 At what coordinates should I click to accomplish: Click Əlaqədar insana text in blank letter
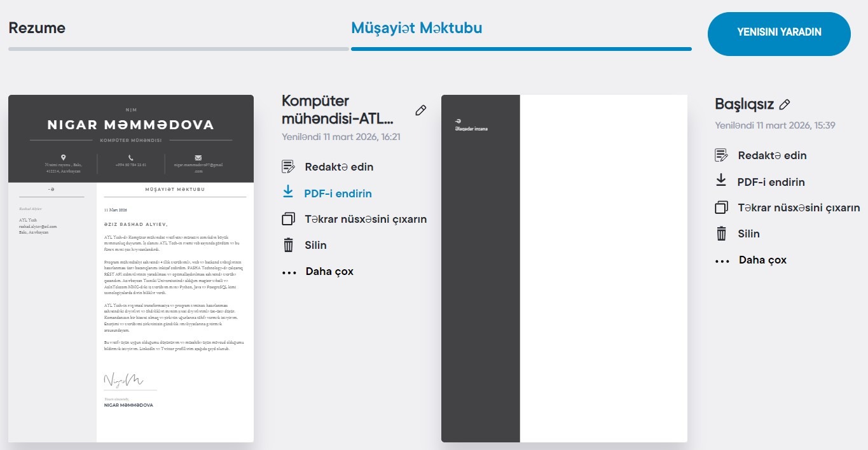click(x=471, y=129)
